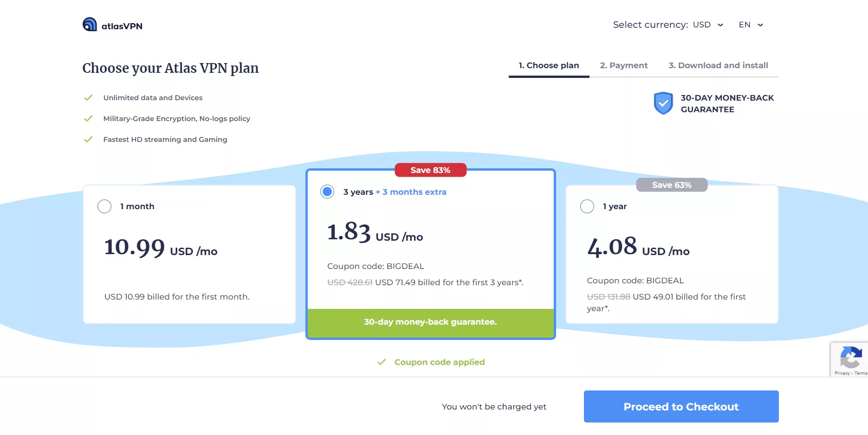The width and height of the screenshot is (868, 435).
Task: Expand the EN language selector
Action: (x=751, y=25)
